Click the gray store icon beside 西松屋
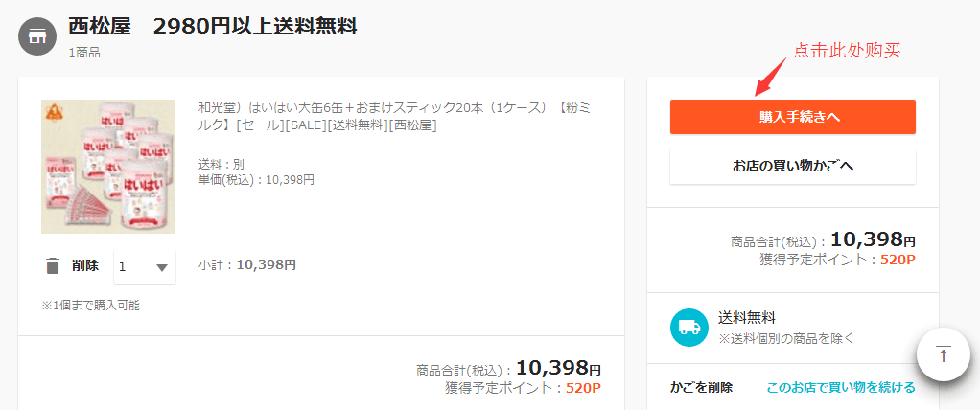Screen dimensions: 980x410 [37, 36]
